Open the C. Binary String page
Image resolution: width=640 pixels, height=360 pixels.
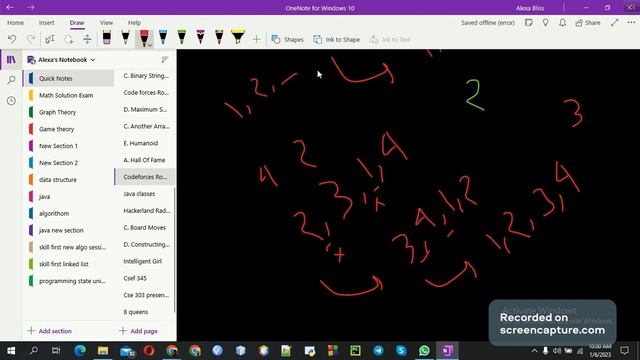click(x=145, y=76)
